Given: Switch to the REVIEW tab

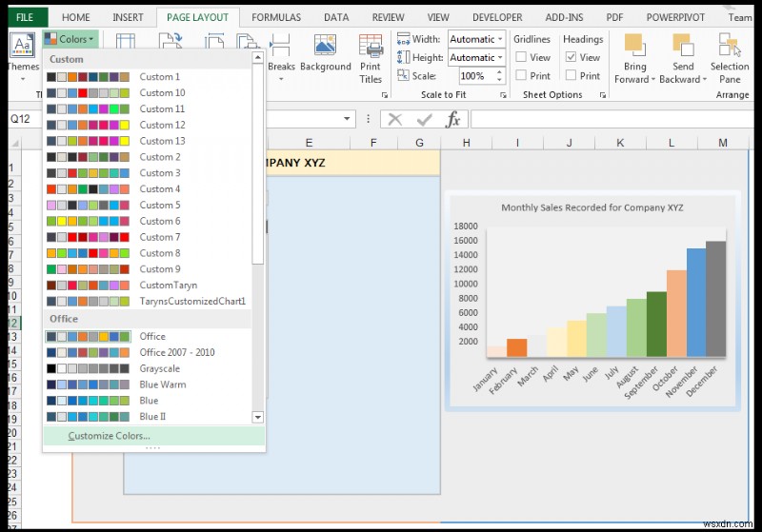Looking at the screenshot, I should 388,17.
